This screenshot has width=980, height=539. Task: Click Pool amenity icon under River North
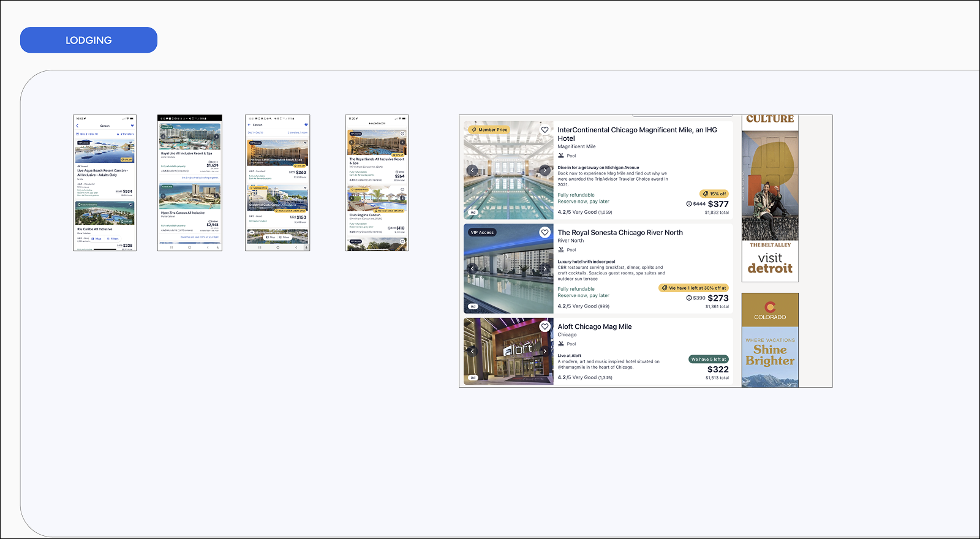561,250
